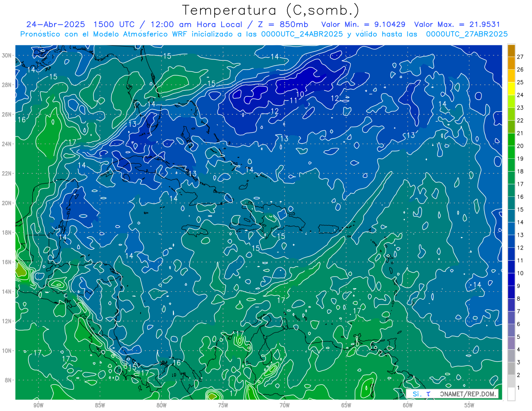Click the legend value "22"
Image resolution: width=532 pixels, height=411 pixels.
520,120
